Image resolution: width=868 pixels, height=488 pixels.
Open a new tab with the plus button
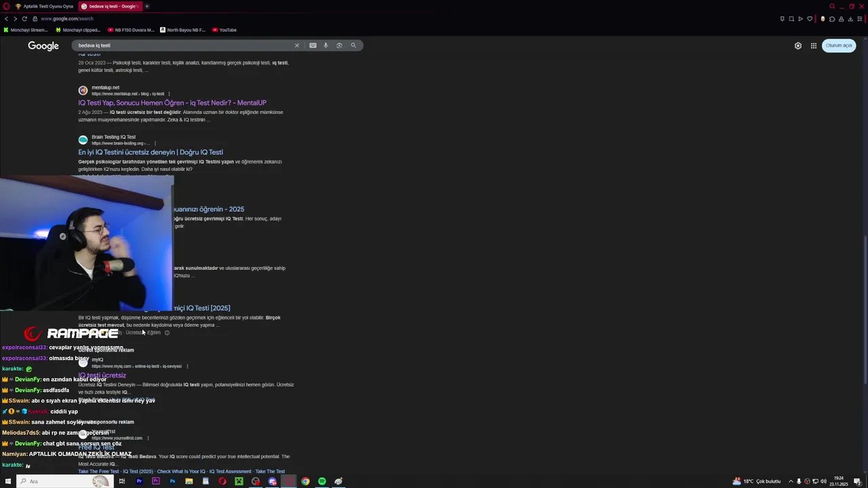[x=146, y=6]
